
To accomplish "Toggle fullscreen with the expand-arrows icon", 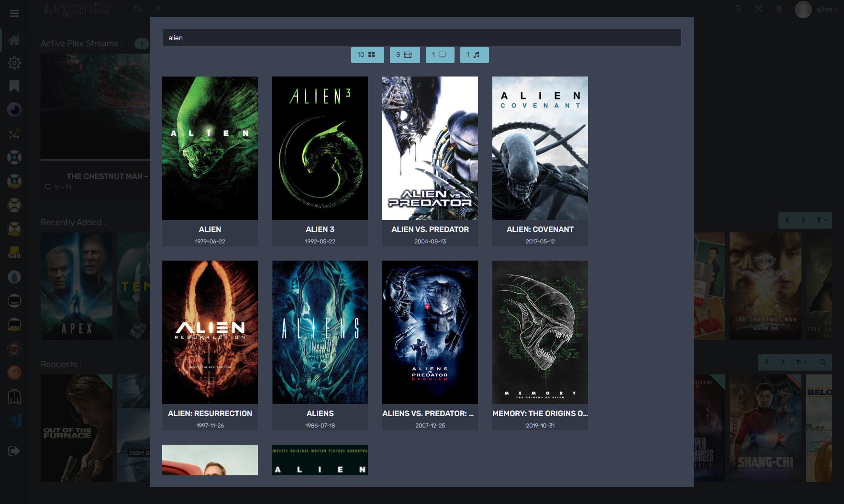I will tap(759, 9).
